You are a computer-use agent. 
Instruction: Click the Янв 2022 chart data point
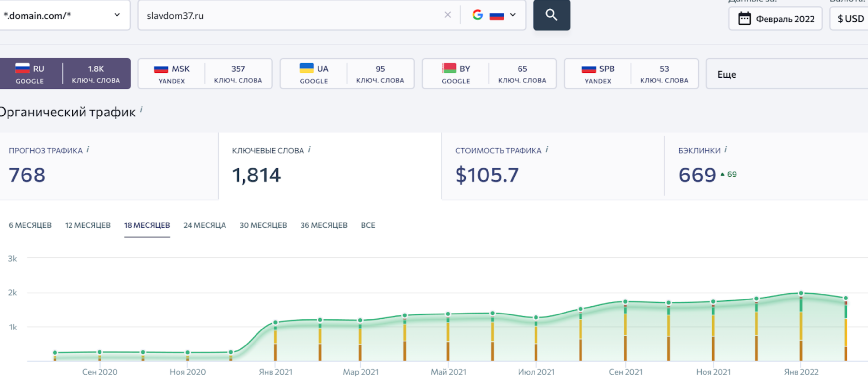pyautogui.click(x=801, y=293)
